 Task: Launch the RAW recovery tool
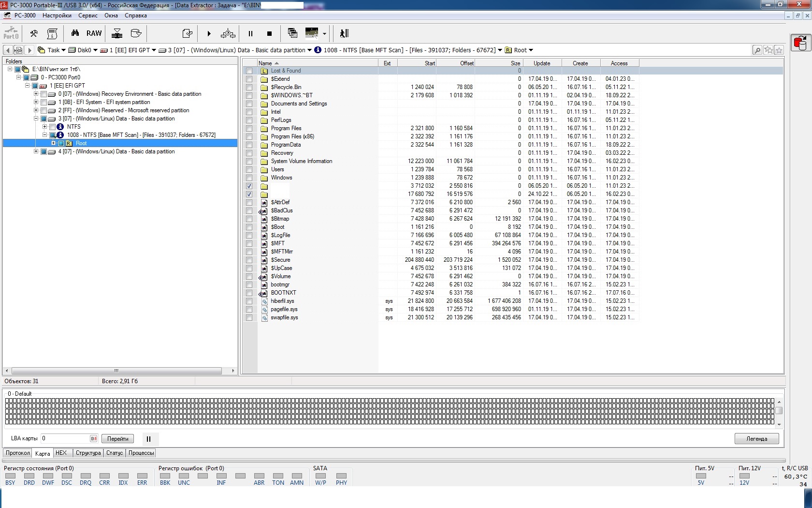click(94, 33)
